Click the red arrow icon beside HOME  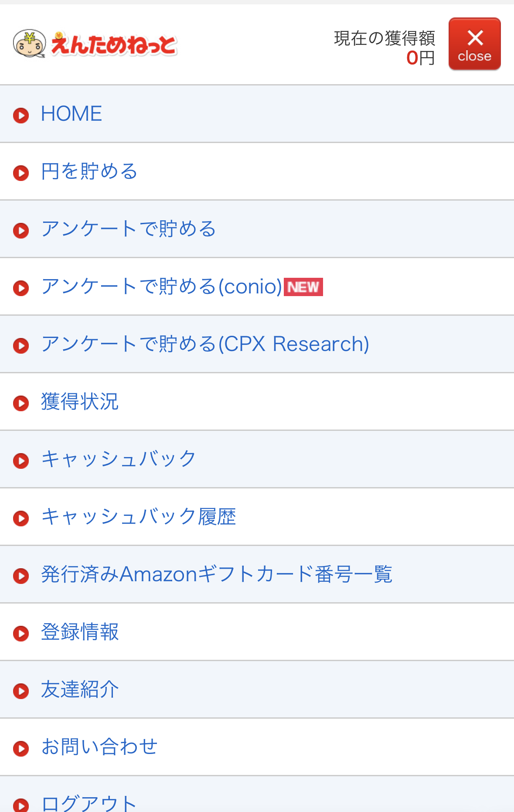coord(21,116)
